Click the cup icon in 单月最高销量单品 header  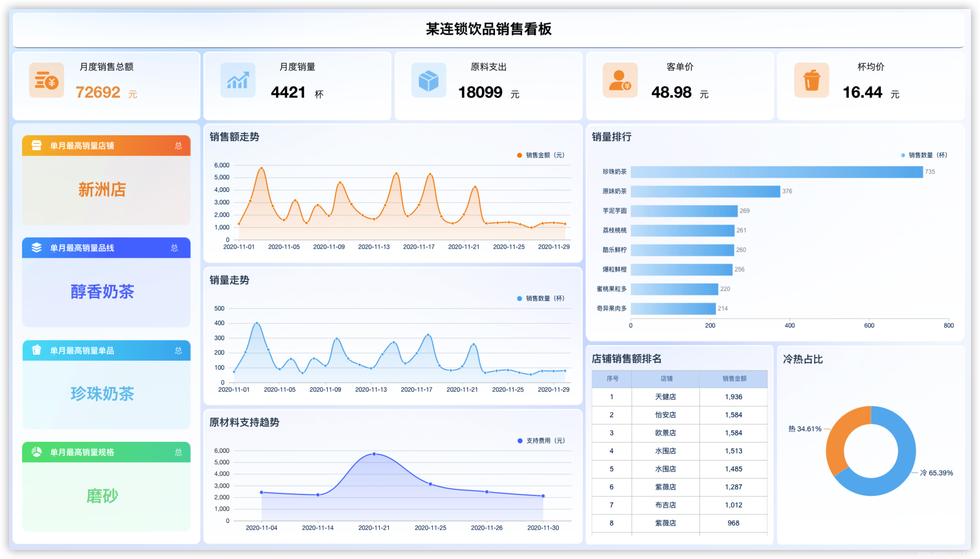pyautogui.click(x=37, y=350)
